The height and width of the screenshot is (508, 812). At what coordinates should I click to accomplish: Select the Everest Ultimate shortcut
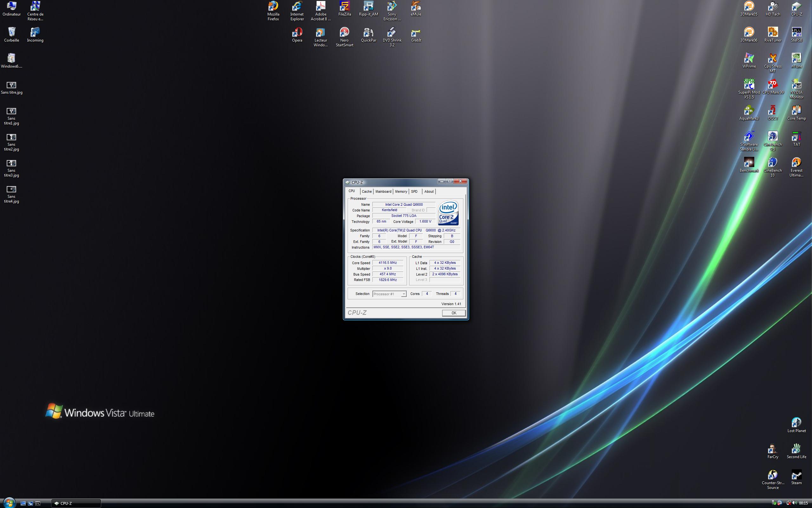point(796,167)
